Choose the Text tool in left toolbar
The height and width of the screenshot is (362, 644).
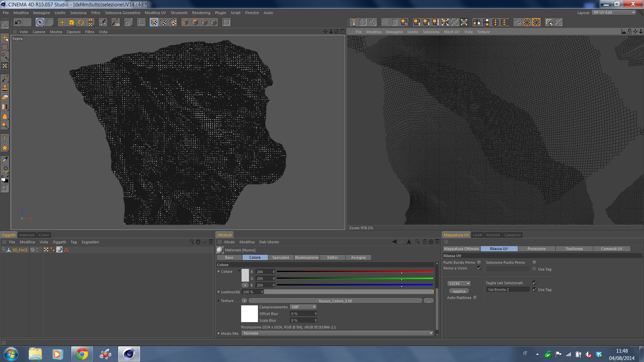pos(5,138)
